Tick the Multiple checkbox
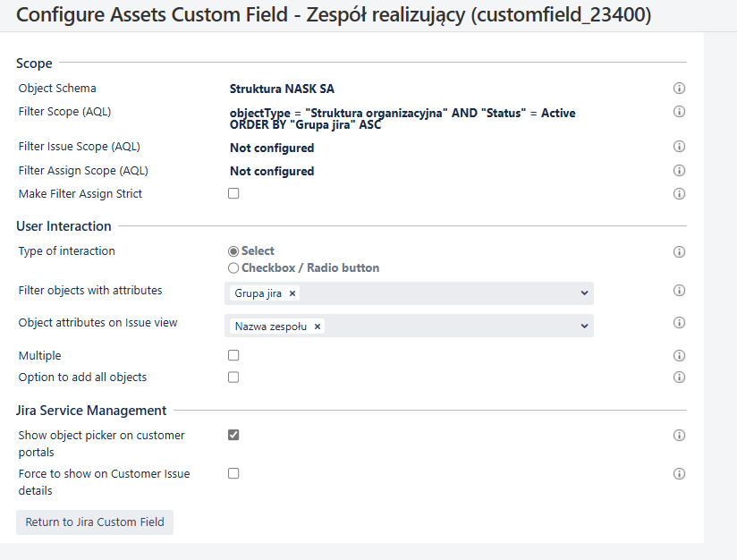The height and width of the screenshot is (560, 737). (x=233, y=355)
